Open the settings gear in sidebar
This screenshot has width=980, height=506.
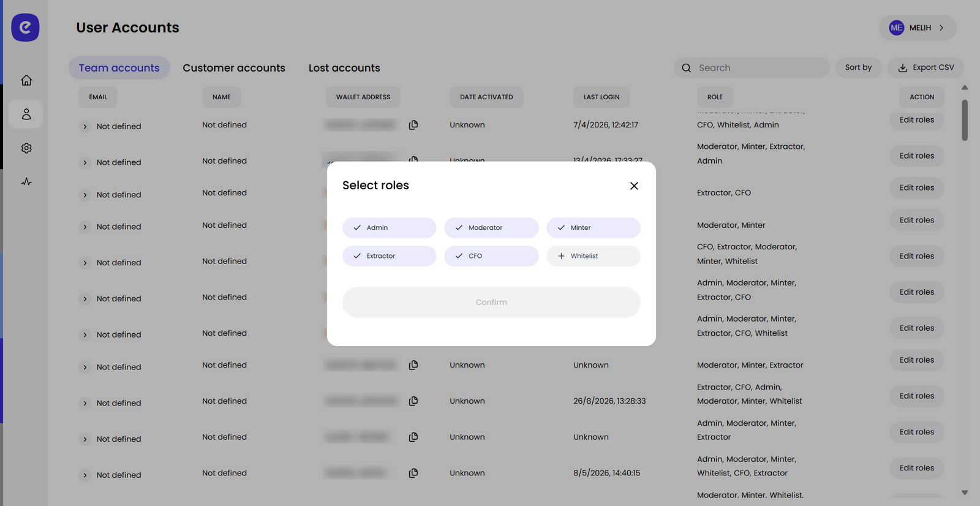(26, 148)
